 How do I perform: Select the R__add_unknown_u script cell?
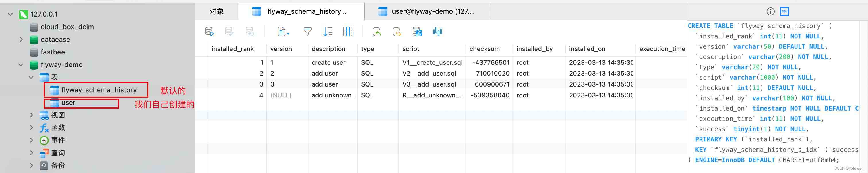[432, 95]
